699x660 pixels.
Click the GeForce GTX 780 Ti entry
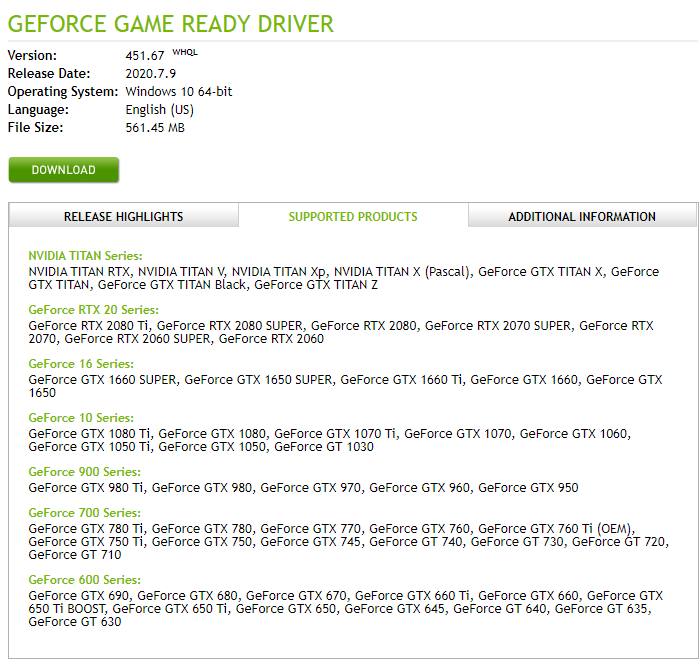[x=86, y=529]
